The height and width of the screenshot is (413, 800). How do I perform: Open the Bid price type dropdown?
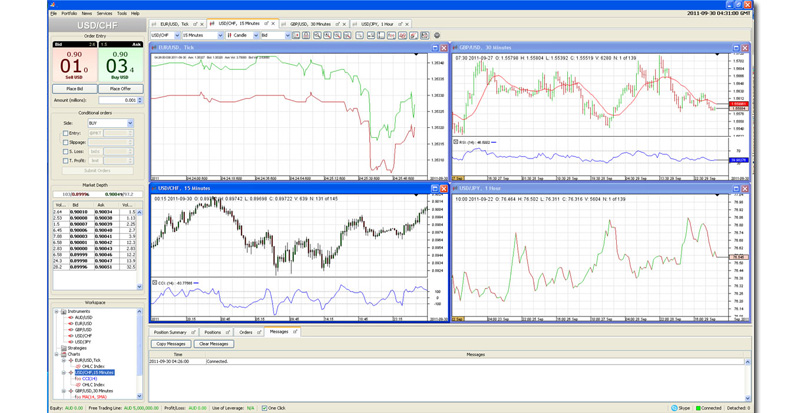point(288,35)
